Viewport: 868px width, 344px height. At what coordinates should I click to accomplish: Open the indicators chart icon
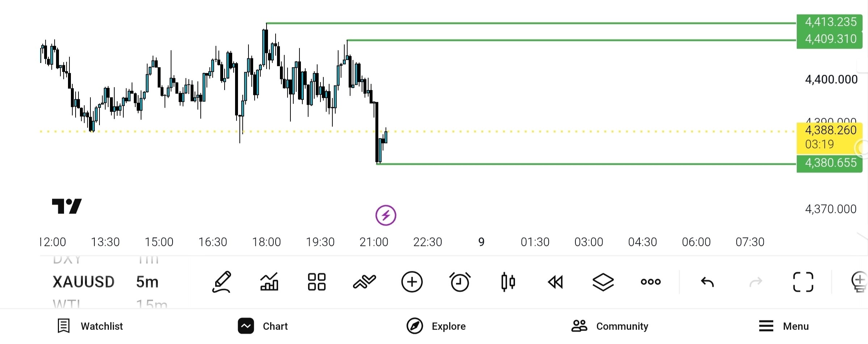coord(269,282)
